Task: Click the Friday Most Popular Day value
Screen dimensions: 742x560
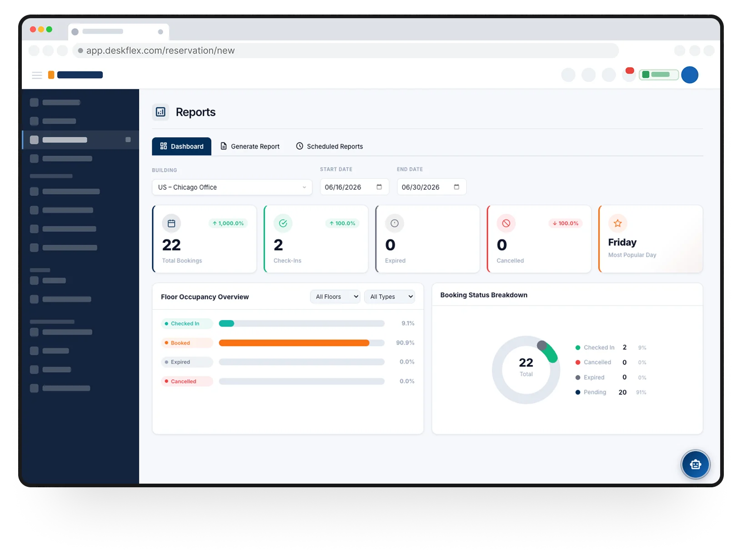Action: (x=622, y=242)
